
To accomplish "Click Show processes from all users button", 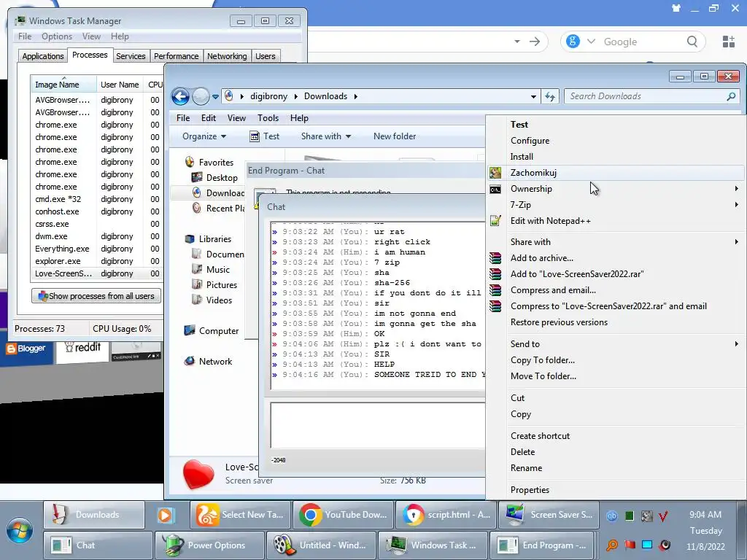I will click(96, 296).
